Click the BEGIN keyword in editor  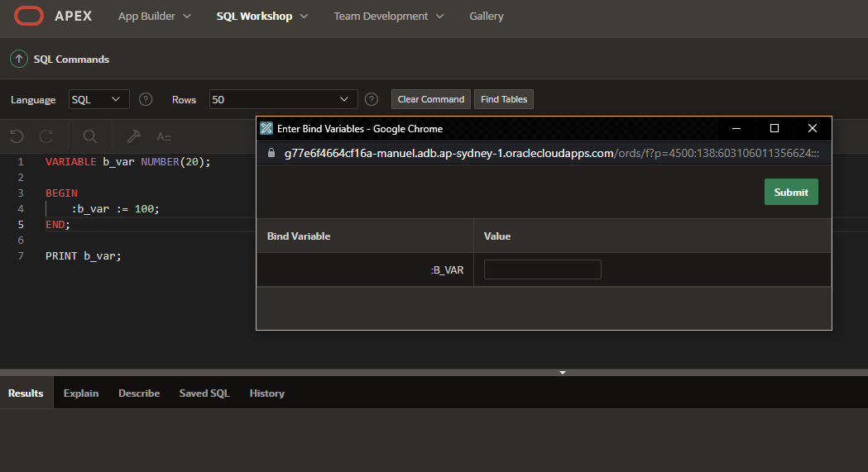click(61, 193)
